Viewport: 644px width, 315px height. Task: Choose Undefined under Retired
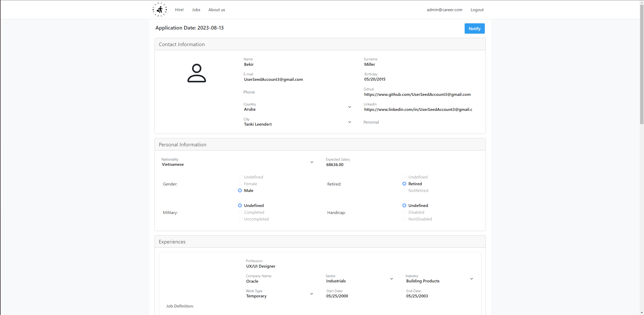[x=404, y=177]
